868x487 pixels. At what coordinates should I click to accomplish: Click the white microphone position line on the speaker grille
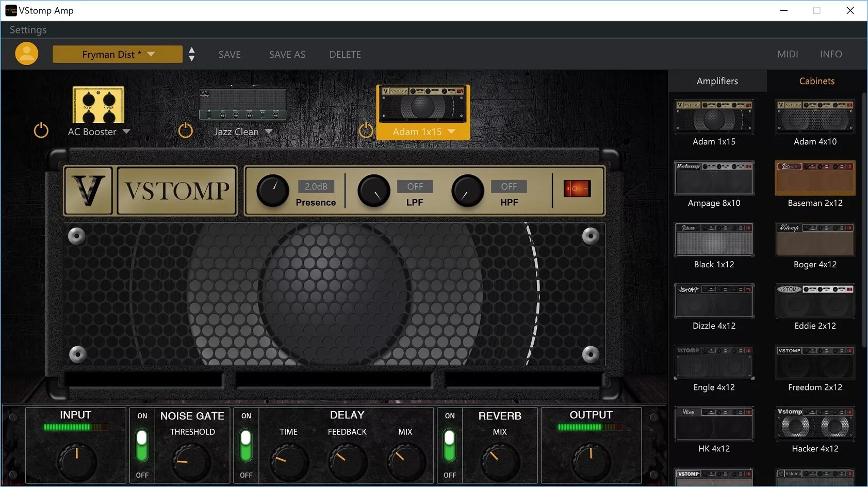tap(533, 294)
